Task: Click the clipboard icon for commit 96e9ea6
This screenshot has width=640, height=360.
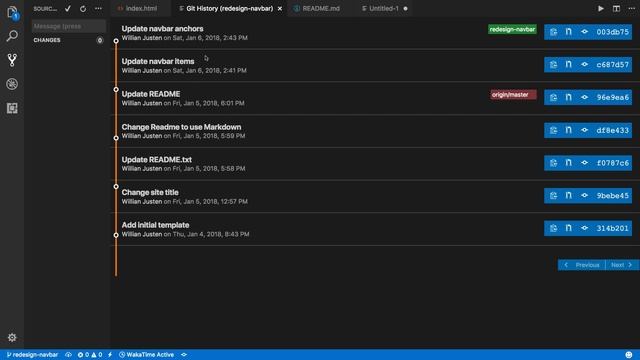Action: (x=553, y=97)
